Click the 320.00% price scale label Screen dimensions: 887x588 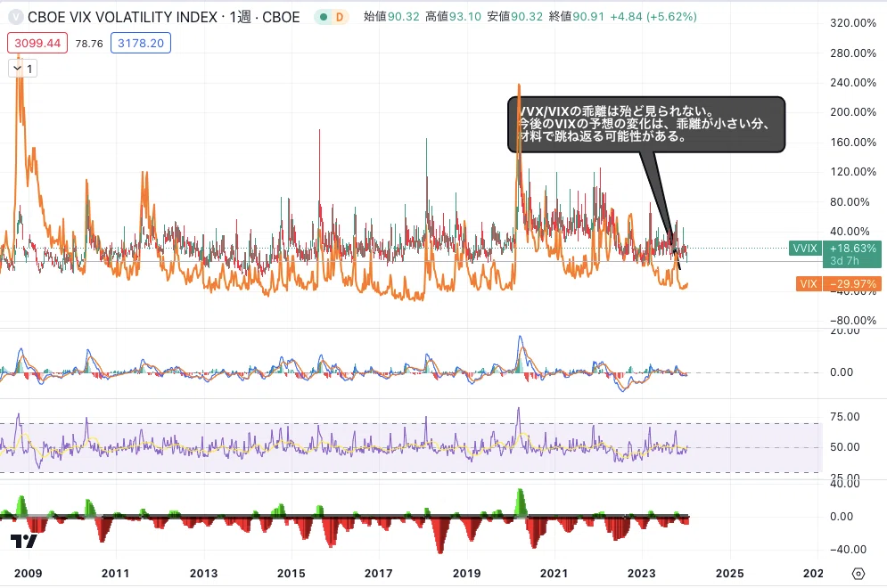[853, 23]
